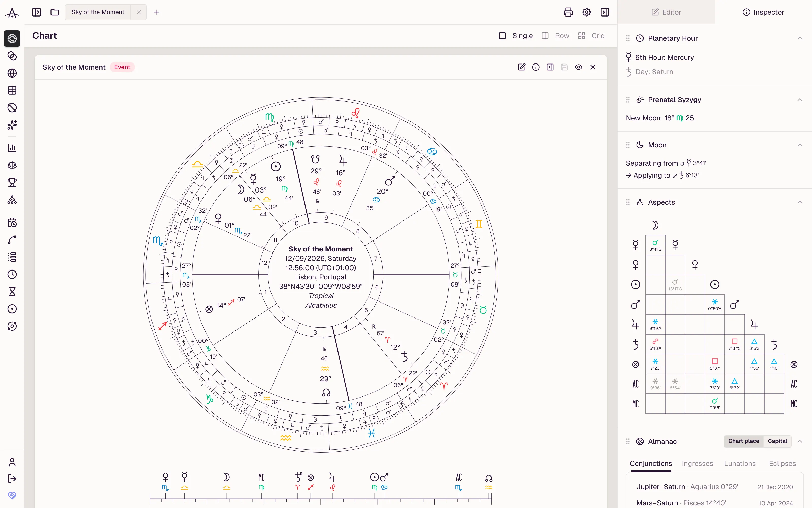Select the Grid layout option
Viewport: 812px width, 508px height.
coord(591,36)
